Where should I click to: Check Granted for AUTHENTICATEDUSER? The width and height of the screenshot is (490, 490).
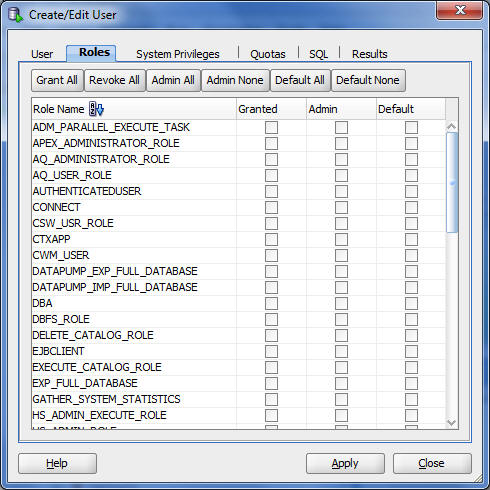[271, 192]
